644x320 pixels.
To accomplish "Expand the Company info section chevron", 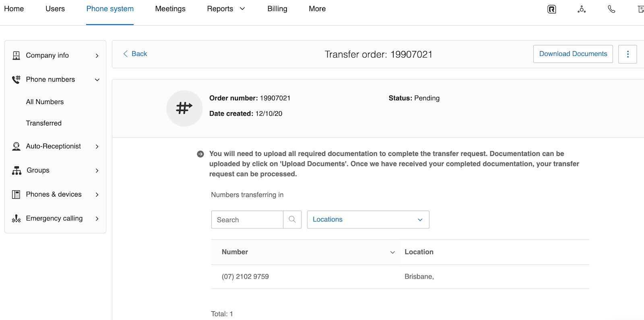I will click(97, 56).
